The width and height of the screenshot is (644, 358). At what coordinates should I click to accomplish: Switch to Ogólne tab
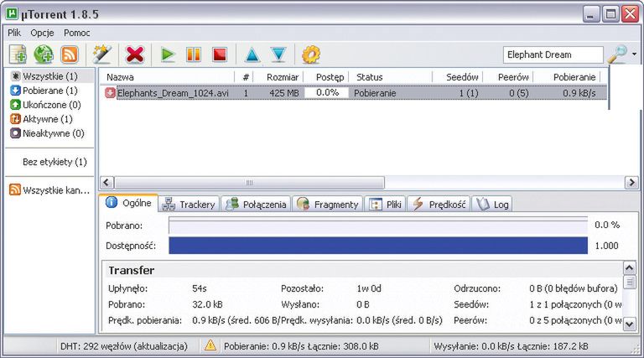click(128, 203)
